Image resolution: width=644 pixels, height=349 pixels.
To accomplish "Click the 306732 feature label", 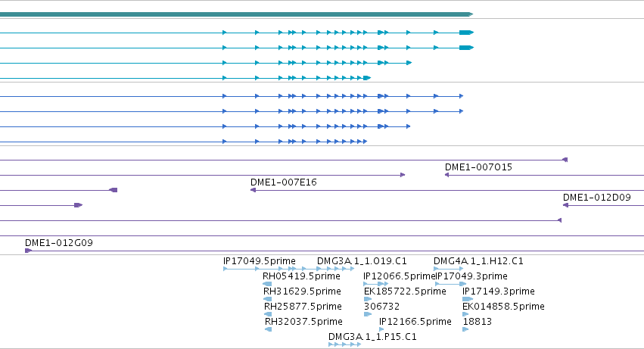I will [x=381, y=307].
